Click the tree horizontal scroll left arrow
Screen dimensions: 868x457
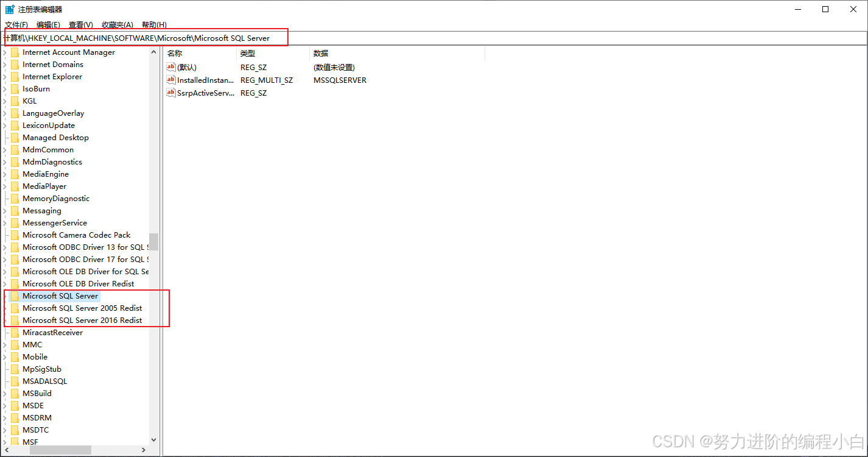pos(6,450)
